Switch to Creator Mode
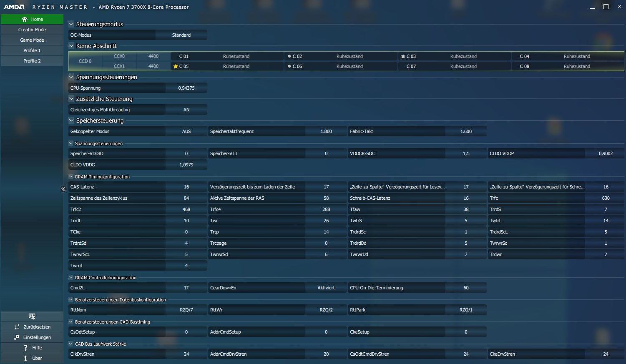Image resolution: width=626 pixels, height=364 pixels. 32,30
